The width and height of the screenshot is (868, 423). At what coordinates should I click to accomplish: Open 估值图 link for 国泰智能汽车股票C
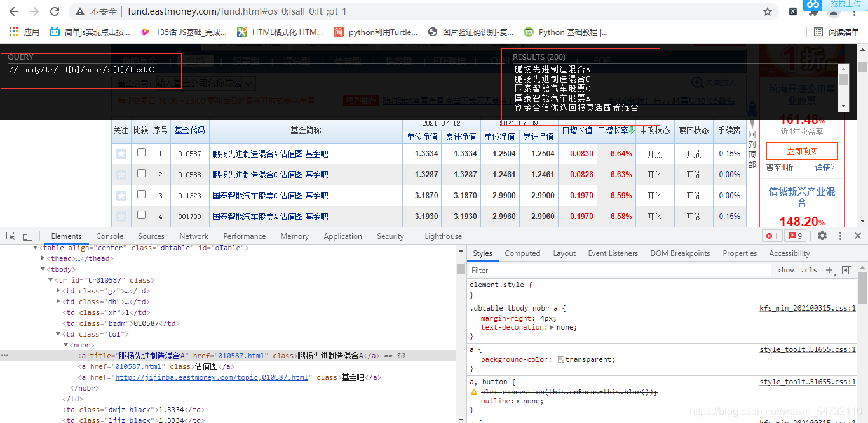coord(291,196)
